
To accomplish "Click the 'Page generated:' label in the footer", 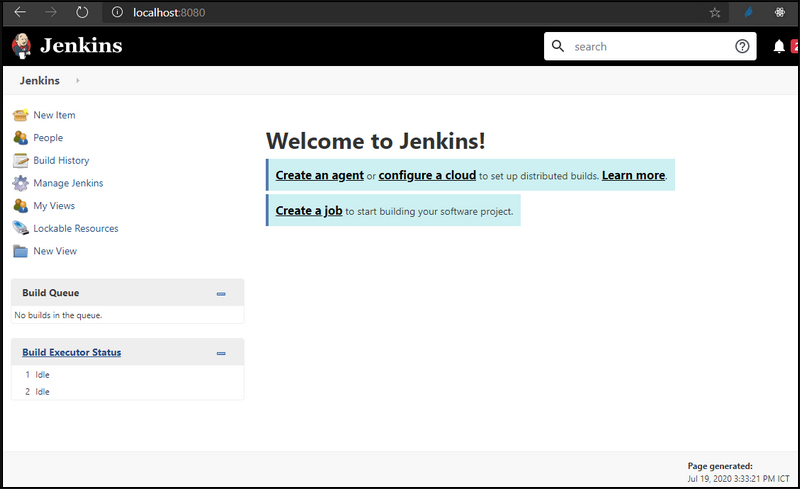I will tap(720, 466).
